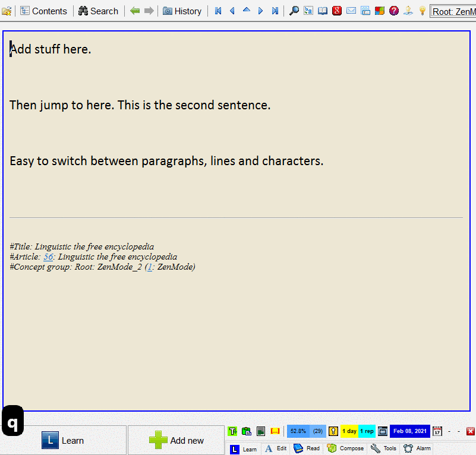The width and height of the screenshot is (476, 455).
Task: Click the red Google search icon
Action: click(337, 11)
